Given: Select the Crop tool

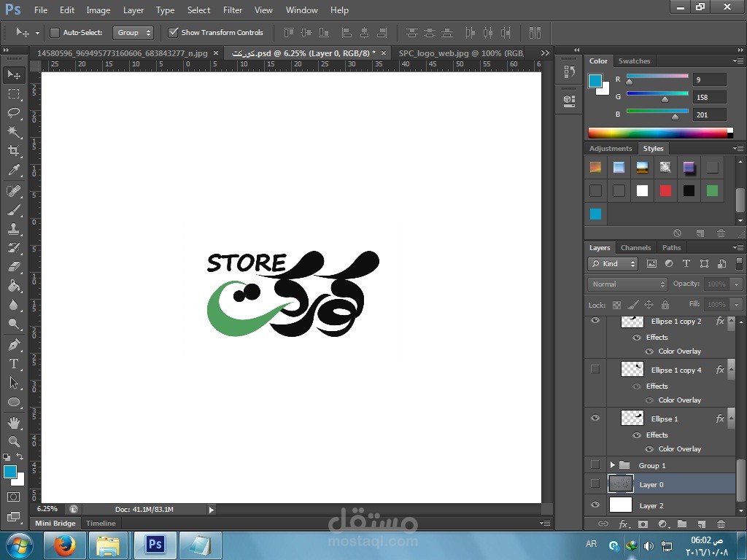Looking at the screenshot, I should pos(14,151).
